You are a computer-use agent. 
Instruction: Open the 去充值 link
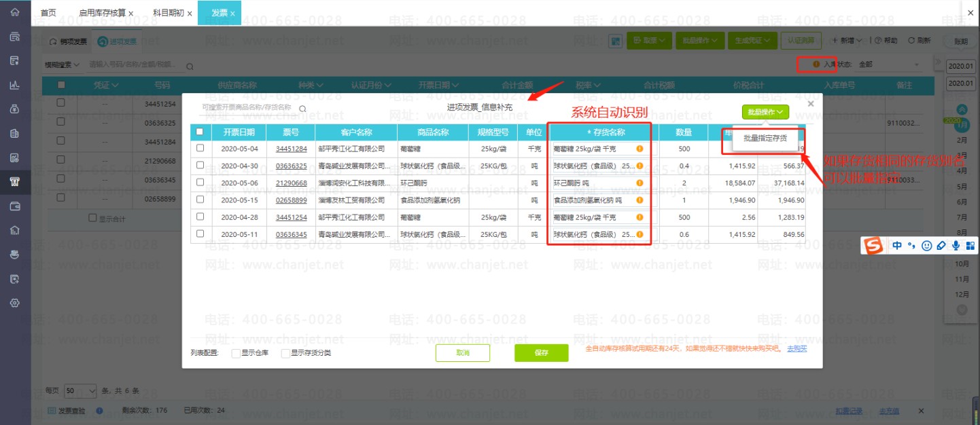(889, 411)
